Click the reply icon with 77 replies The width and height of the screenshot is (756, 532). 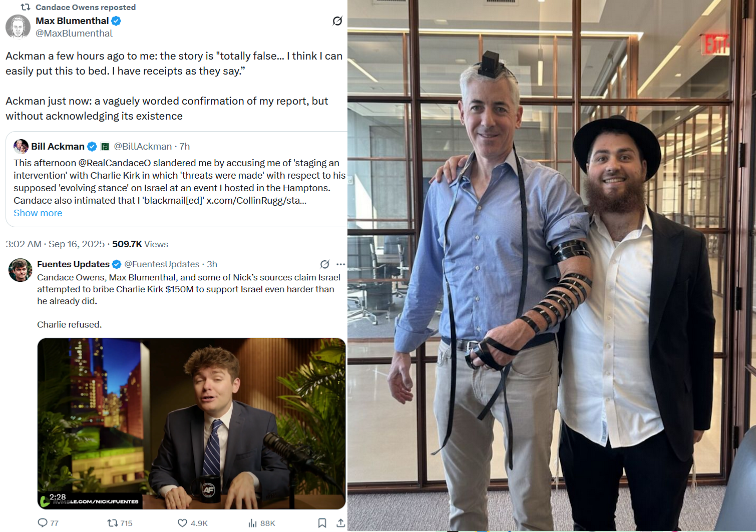43,523
